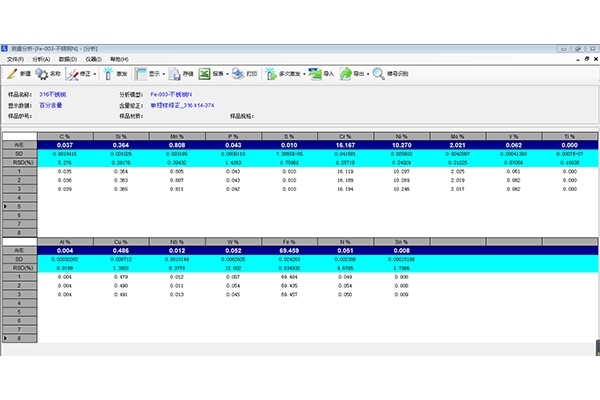Click the 牌号识别 magnifier icon
The image size is (600, 400).
[x=379, y=73]
